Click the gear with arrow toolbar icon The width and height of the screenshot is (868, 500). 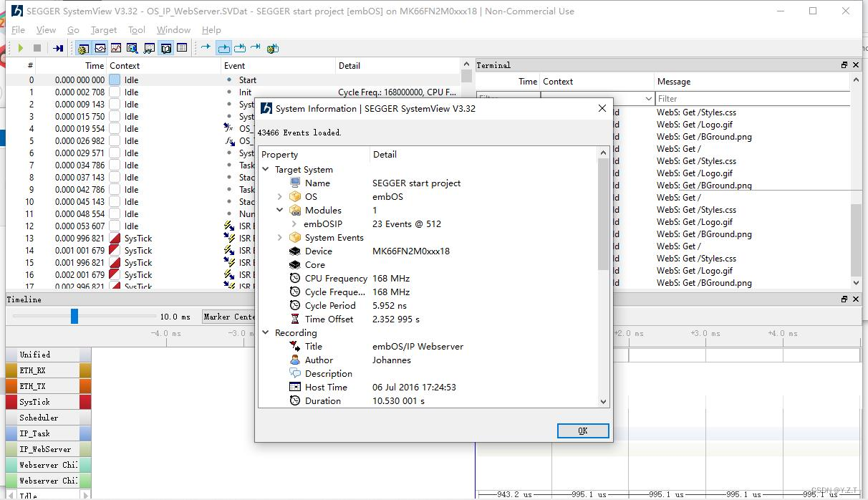coord(272,48)
